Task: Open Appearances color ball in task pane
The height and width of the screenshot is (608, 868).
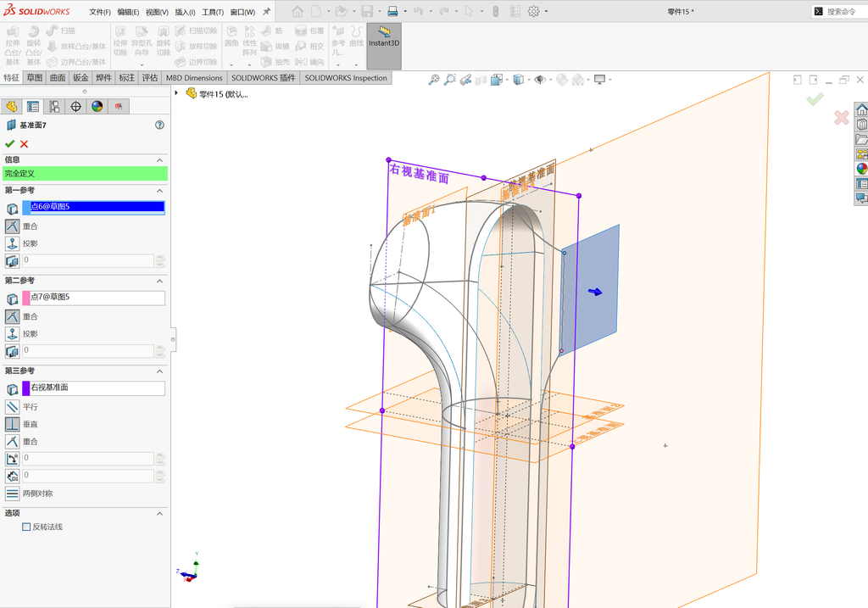Action: (x=861, y=169)
